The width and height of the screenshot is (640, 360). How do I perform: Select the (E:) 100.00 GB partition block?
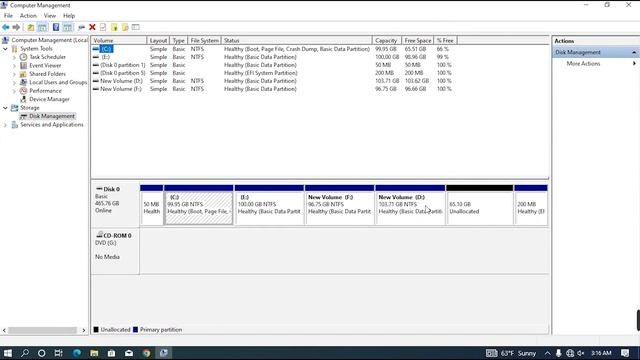269,204
